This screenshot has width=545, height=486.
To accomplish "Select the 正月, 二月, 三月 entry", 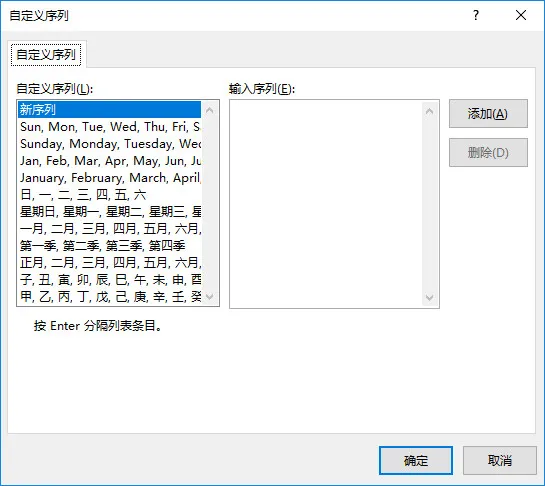I will pyautogui.click(x=109, y=263).
